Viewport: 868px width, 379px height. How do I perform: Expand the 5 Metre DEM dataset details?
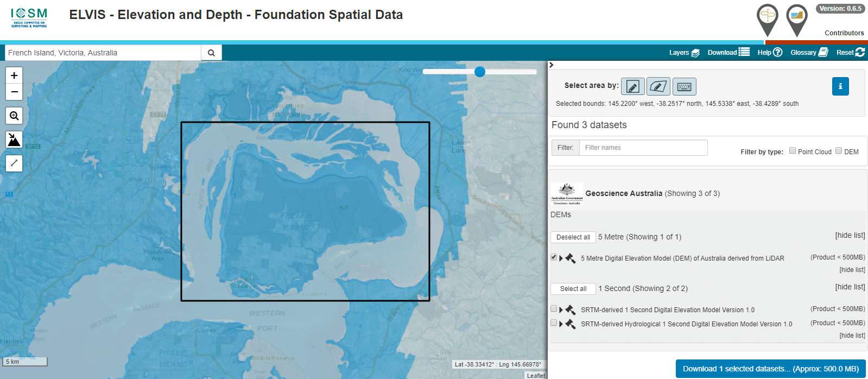coord(561,258)
